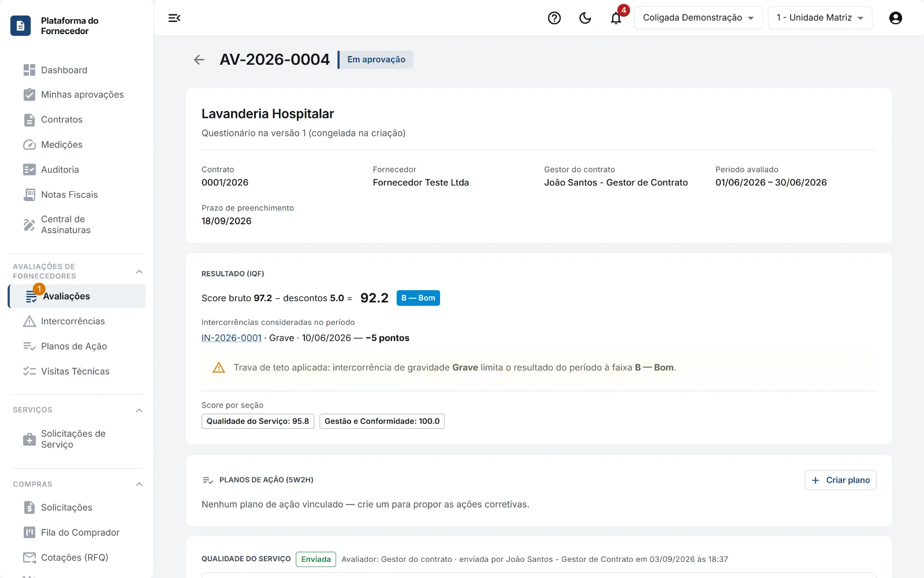924x578 pixels.
Task: Click the Plataforma do Fornecedor logo
Action: tap(21, 25)
